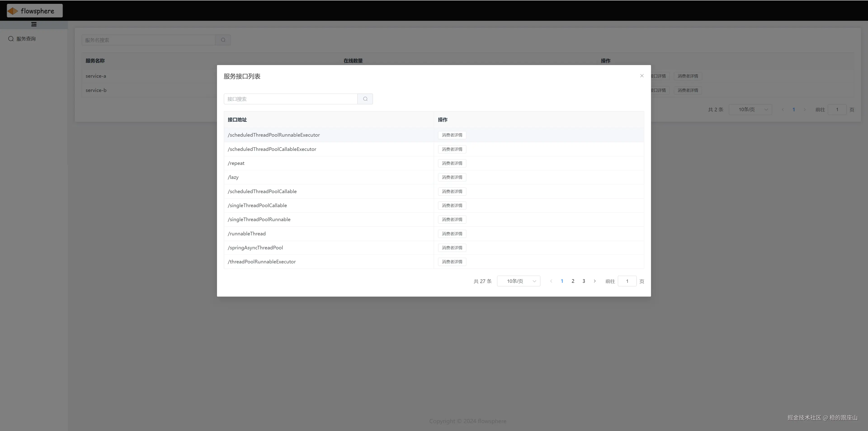The image size is (868, 431).
Task: Open background table's 10条/页 page size dropdown
Action: (x=750, y=110)
